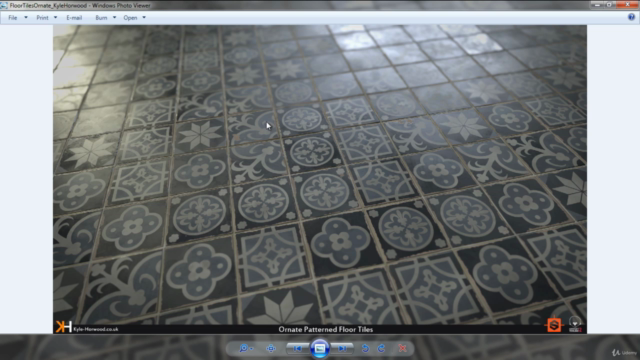The height and width of the screenshot is (360, 640).
Task: Expand the Open dropdown arrow
Action: click(x=144, y=18)
